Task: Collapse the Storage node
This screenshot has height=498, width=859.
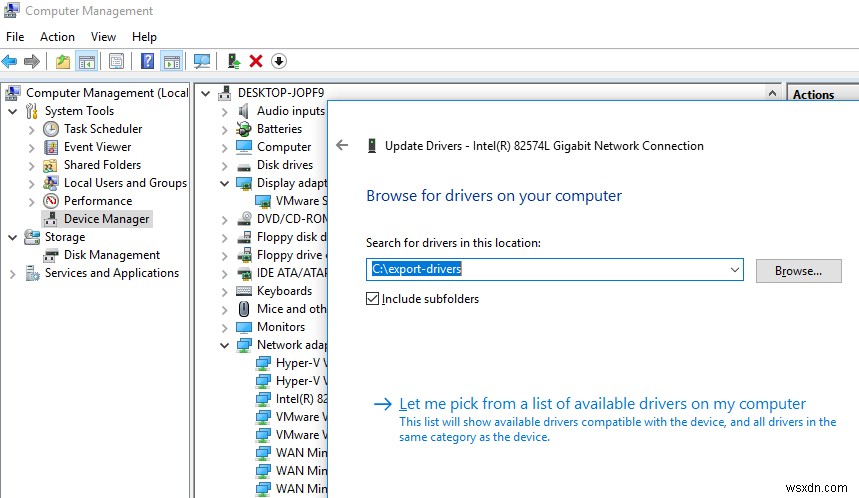Action: click(13, 237)
